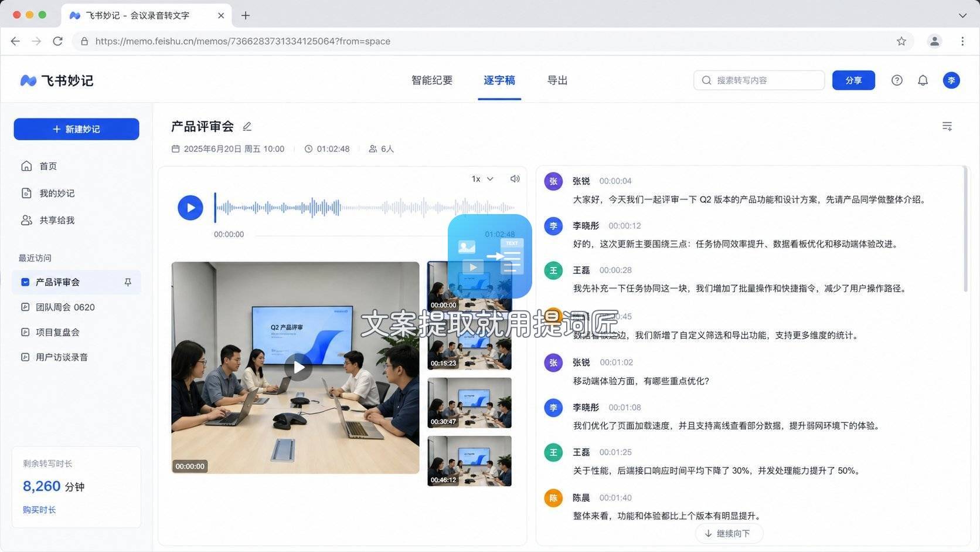980x552 pixels.
Task: Click the 继续向下 button
Action: coord(729,533)
